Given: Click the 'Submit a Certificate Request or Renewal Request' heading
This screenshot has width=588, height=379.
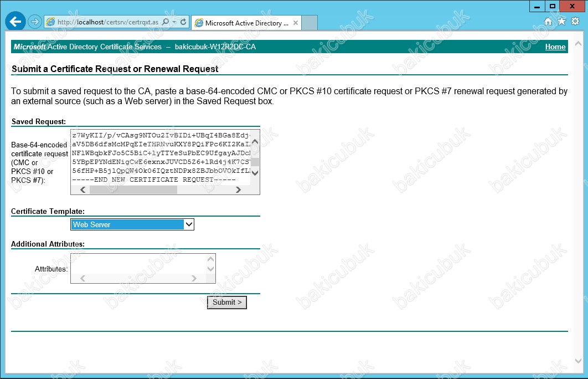Looking at the screenshot, I should 115,69.
